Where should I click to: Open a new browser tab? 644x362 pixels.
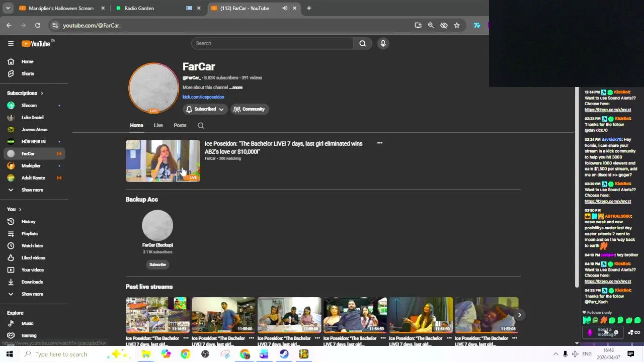click(309, 8)
